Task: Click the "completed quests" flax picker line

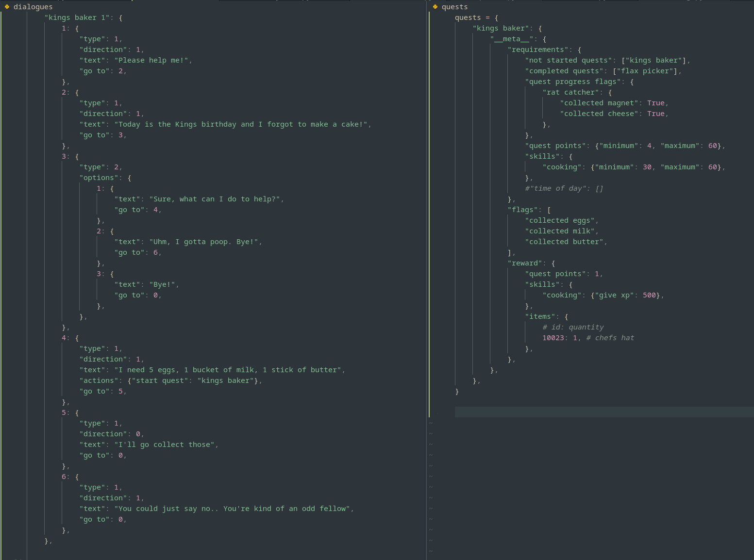Action: click(603, 71)
